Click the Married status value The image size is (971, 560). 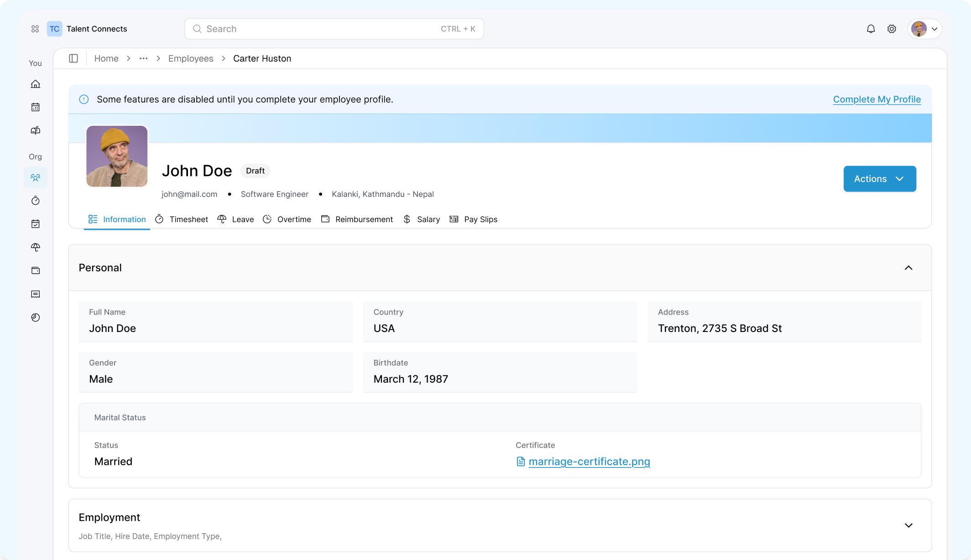(113, 461)
